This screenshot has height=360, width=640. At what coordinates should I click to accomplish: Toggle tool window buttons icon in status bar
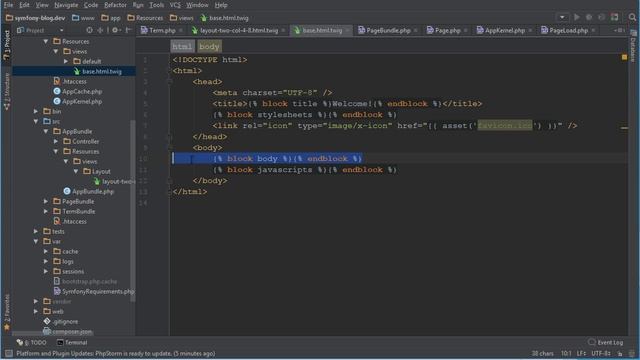tap(8, 353)
